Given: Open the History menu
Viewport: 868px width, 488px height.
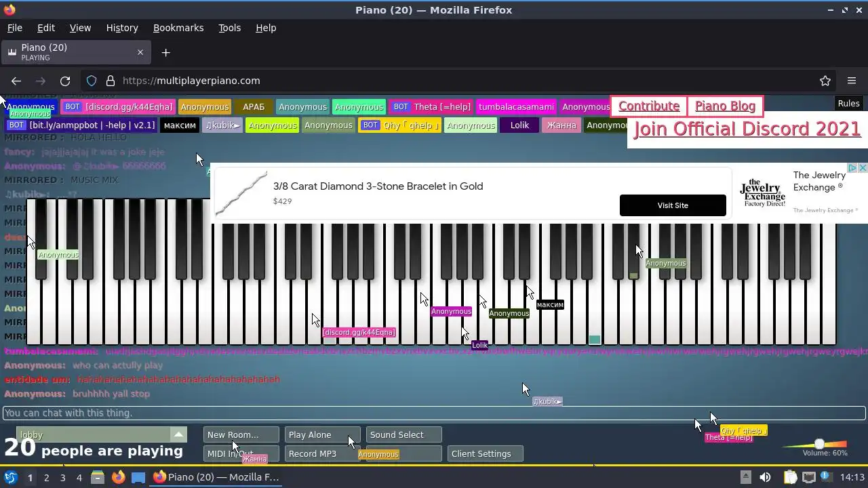Looking at the screenshot, I should (122, 28).
